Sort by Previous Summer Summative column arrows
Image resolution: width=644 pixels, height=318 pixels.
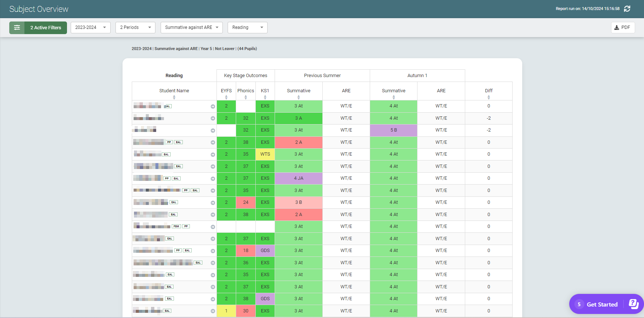298,97
